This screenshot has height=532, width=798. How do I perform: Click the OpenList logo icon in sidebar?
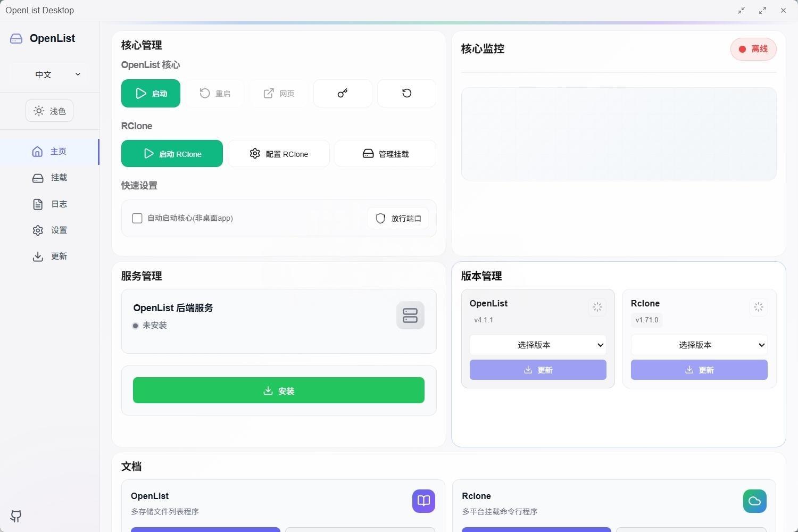(16, 38)
